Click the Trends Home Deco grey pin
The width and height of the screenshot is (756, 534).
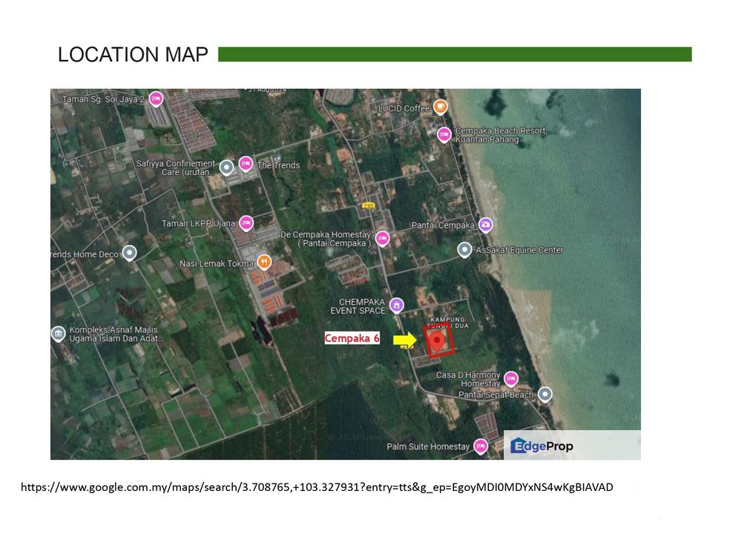[x=129, y=253]
